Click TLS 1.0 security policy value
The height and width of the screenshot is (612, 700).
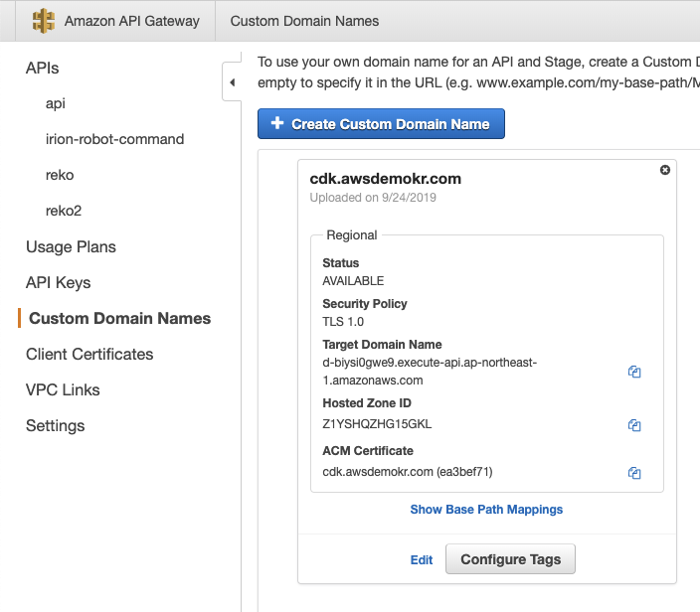coord(343,322)
